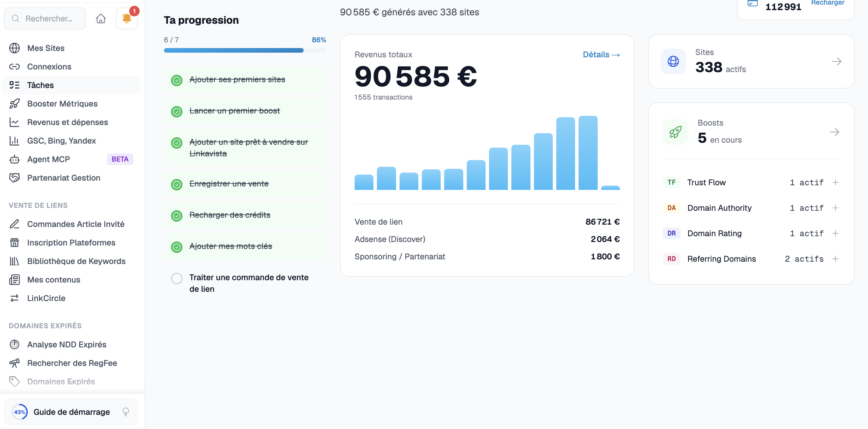Click the Ta progression progress bar
868x429 pixels.
coord(245,50)
